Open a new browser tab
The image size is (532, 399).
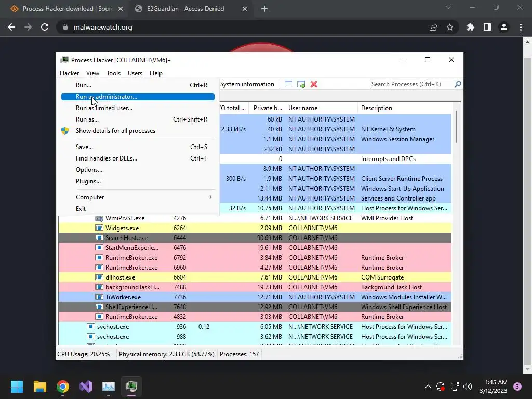(264, 9)
